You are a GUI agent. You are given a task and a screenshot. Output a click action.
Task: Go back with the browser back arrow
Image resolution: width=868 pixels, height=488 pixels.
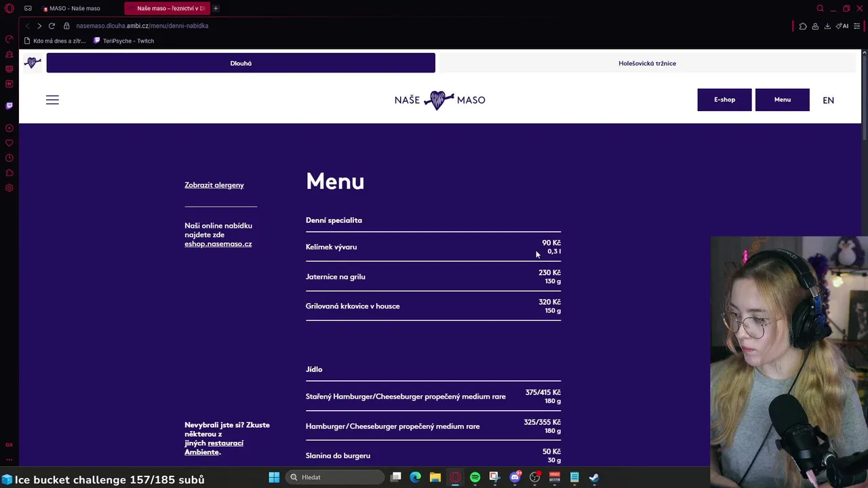pos(27,26)
